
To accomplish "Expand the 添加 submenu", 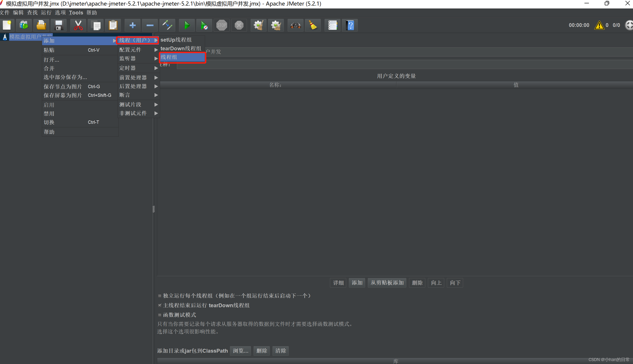I will point(80,41).
